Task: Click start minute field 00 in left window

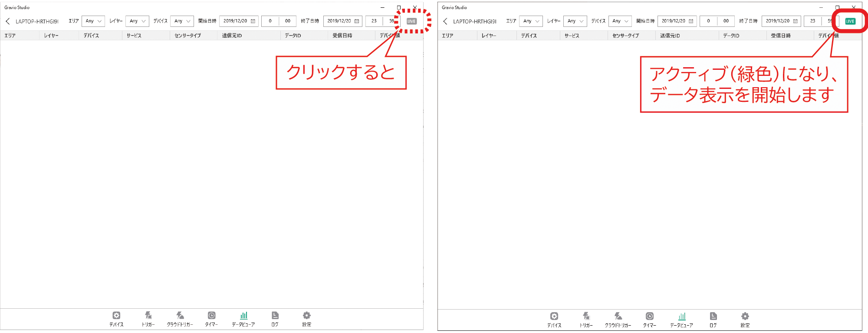Action: pyautogui.click(x=288, y=21)
